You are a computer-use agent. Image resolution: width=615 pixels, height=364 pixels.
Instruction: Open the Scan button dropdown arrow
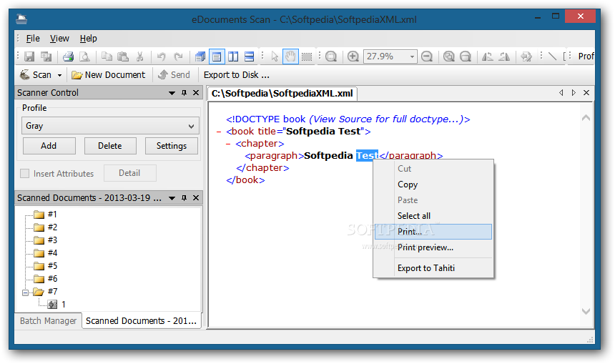tap(59, 75)
